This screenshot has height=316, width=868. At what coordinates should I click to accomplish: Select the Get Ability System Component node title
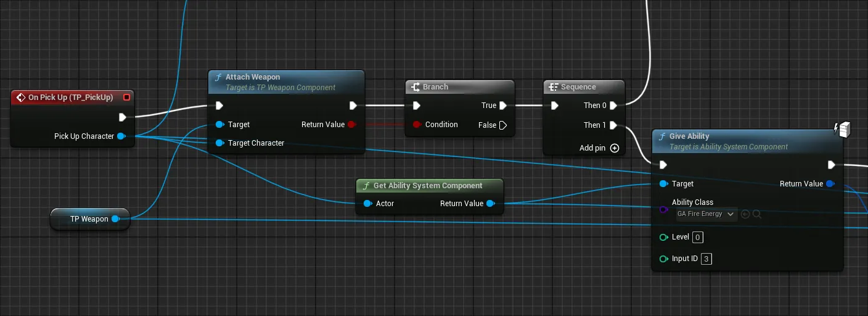(x=428, y=186)
